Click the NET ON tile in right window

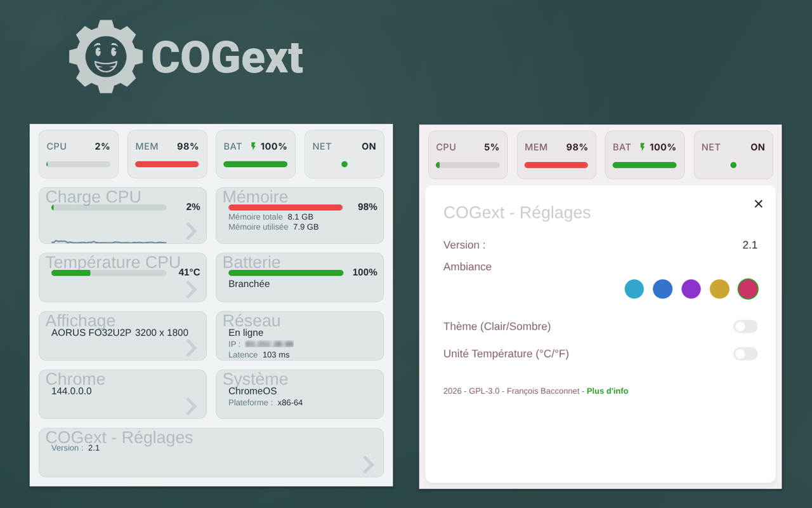coord(733,155)
